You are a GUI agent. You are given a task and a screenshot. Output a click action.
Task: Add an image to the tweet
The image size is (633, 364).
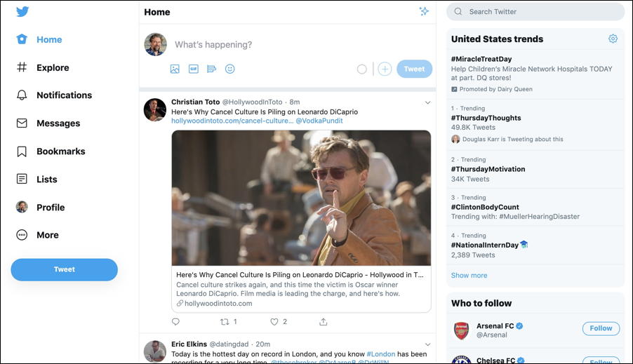[175, 69]
